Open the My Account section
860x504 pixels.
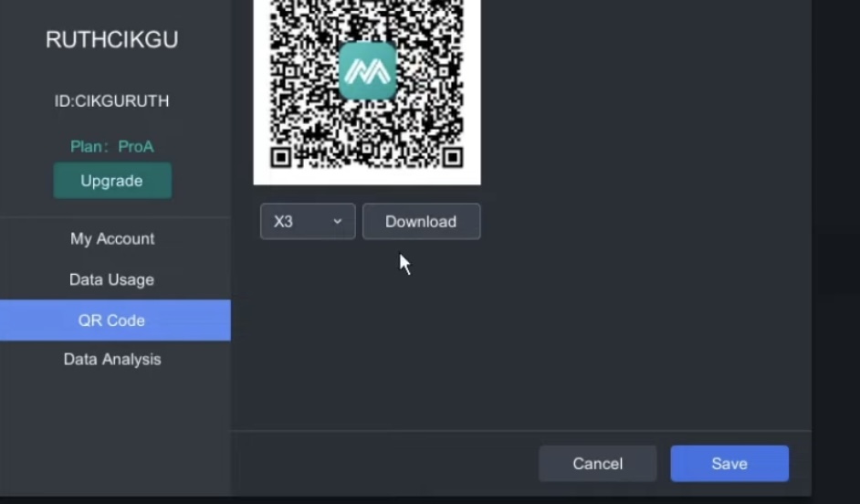coord(112,238)
